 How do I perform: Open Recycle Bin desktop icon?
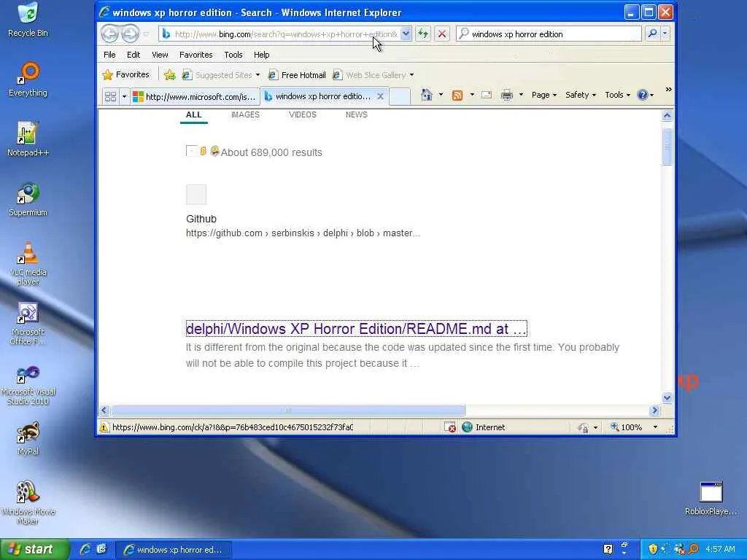pos(28,20)
